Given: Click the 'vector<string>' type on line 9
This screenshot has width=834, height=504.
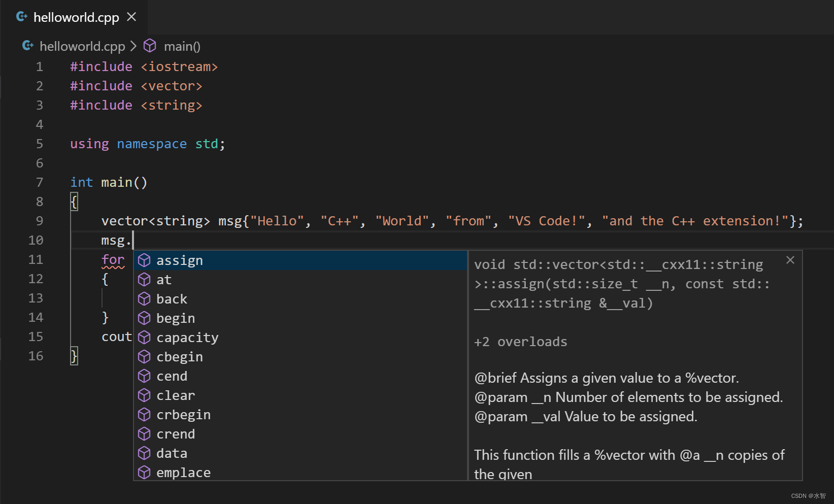Looking at the screenshot, I should (x=156, y=221).
